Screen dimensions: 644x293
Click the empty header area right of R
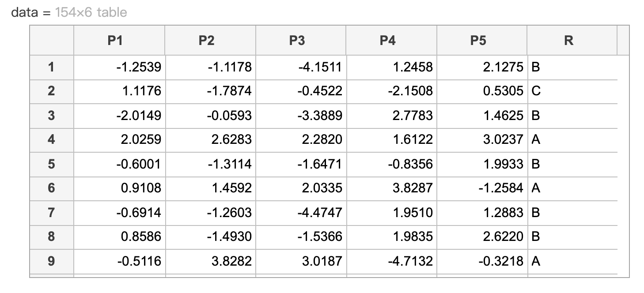[623, 40]
